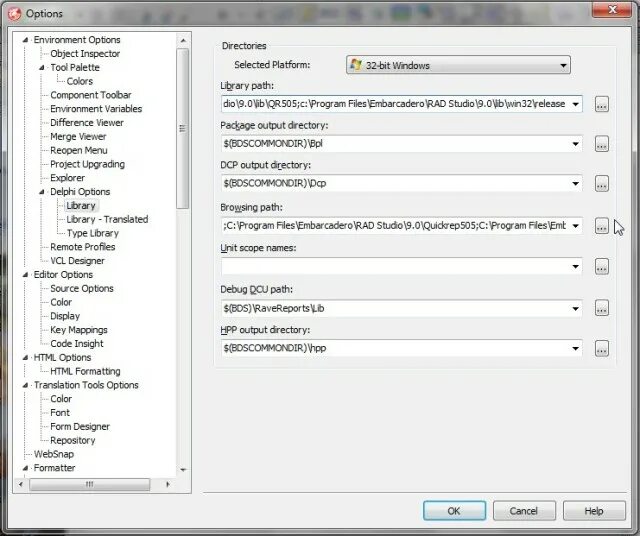Open the Debug DCU path dropdown arrow
The image size is (640, 536).
[575, 308]
